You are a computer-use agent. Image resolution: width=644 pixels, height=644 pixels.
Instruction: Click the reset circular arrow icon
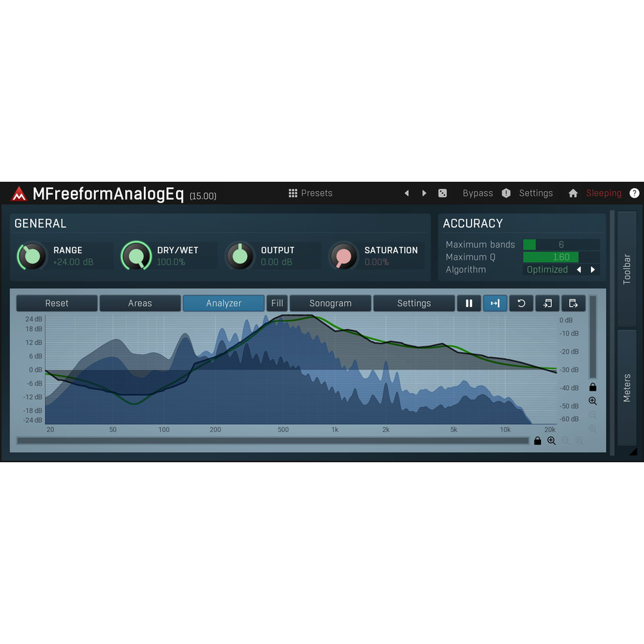(521, 303)
